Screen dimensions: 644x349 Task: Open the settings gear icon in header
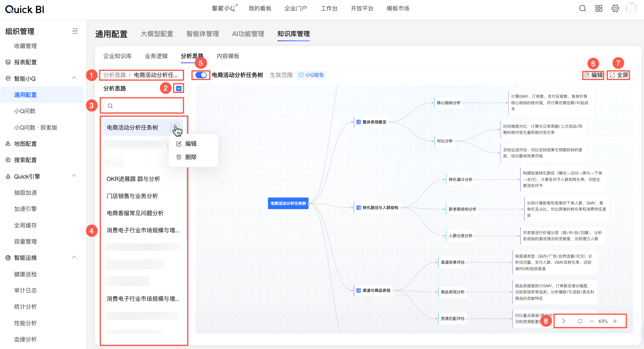point(615,9)
